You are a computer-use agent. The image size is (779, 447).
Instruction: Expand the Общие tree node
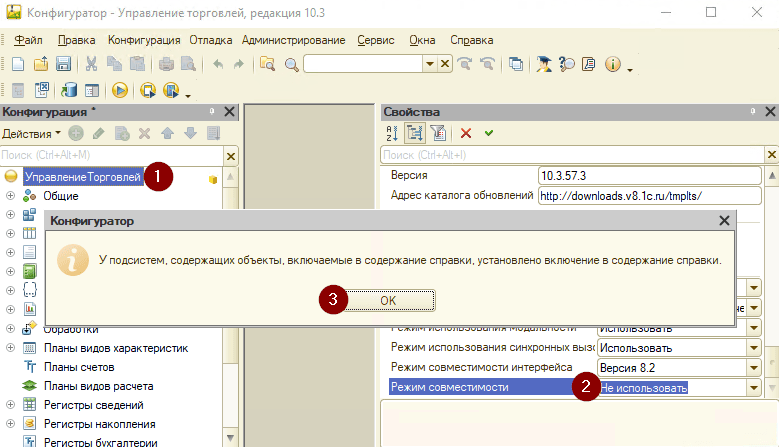pyautogui.click(x=10, y=196)
